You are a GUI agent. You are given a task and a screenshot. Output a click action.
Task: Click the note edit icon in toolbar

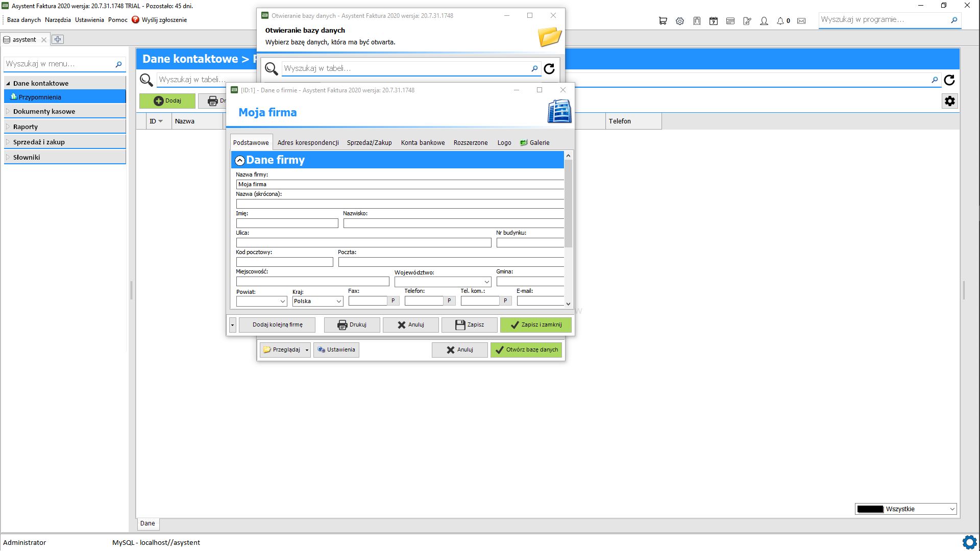point(747,21)
